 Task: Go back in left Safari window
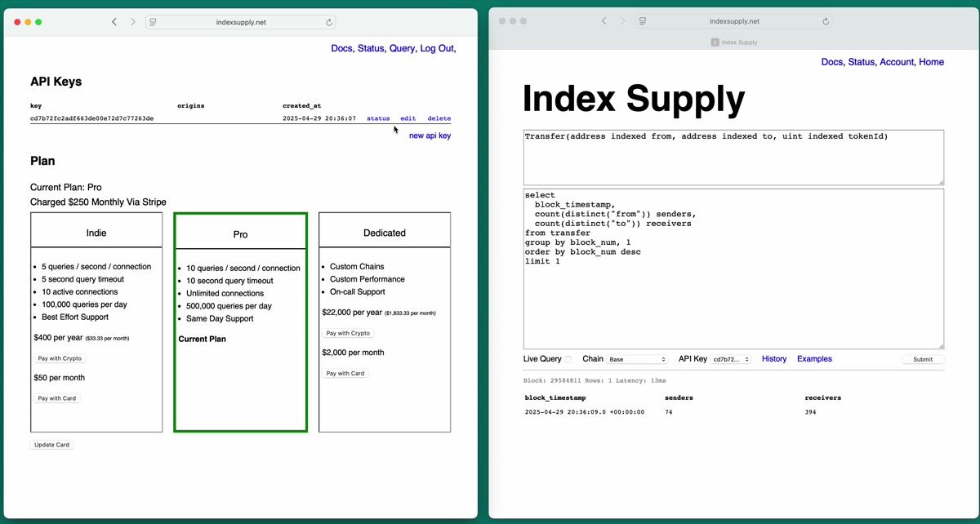(114, 22)
